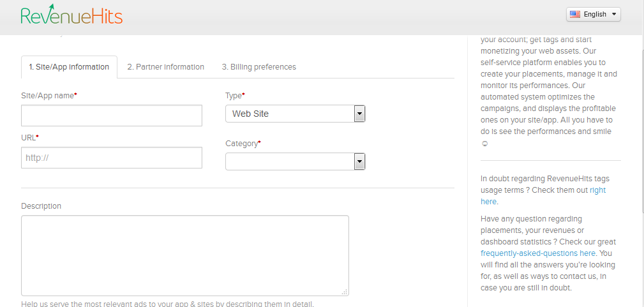Click the Site/App name label
The width and height of the screenshot is (644, 307).
pos(48,95)
